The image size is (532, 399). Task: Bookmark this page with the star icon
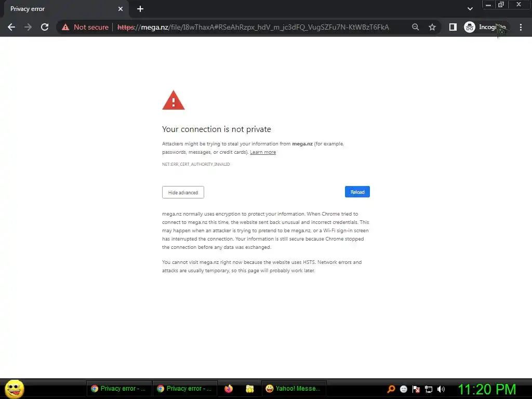(432, 27)
